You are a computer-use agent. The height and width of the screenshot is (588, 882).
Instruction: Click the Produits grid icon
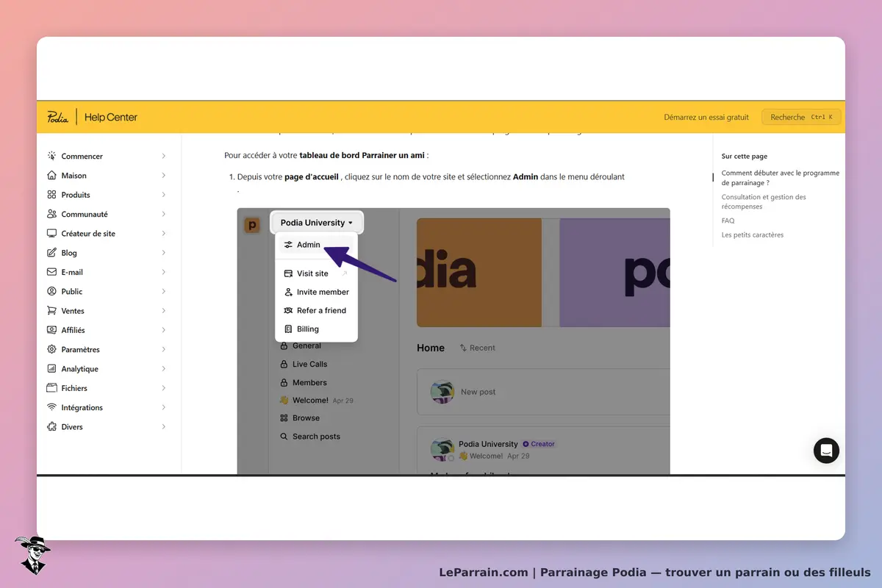click(x=51, y=195)
